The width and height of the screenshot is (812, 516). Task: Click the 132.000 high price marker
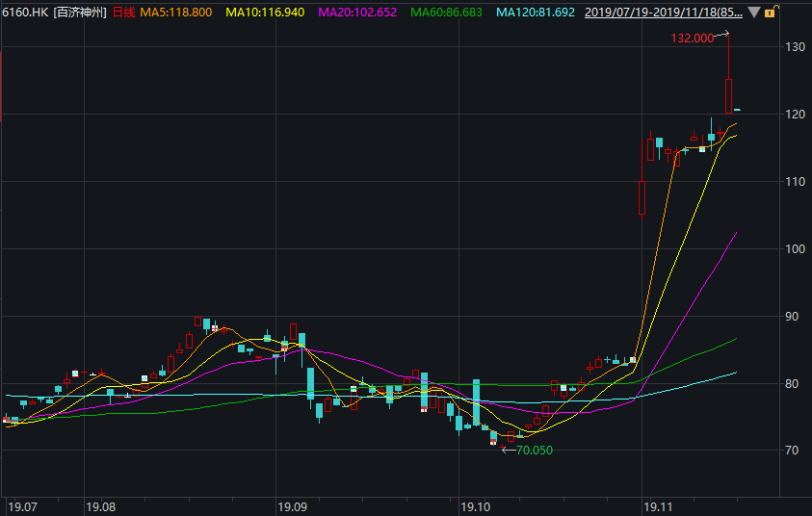click(x=693, y=39)
